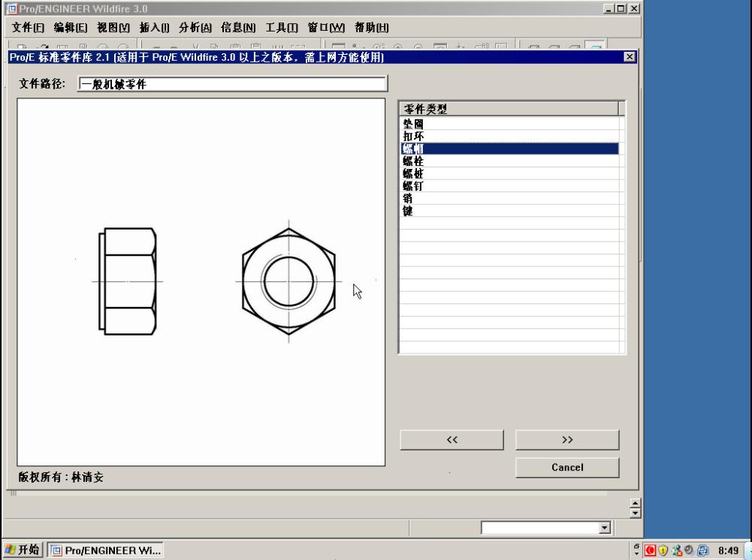Screen dimensions: 752x560
Task: Open the 窗口(W) menu
Action: tap(326, 28)
